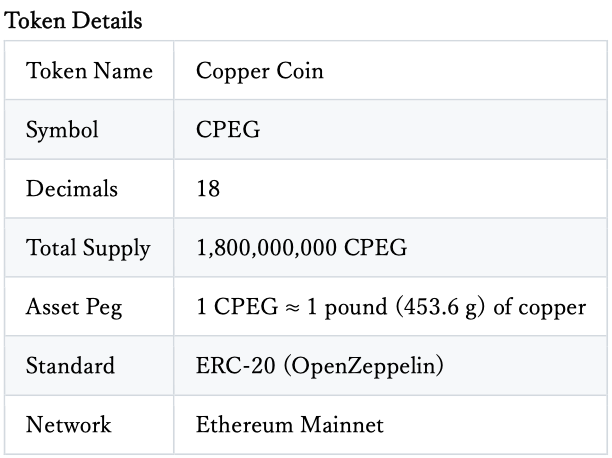The height and width of the screenshot is (458, 612).
Task: Click the 1,800,000,000 CPEG supply value
Action: [301, 248]
